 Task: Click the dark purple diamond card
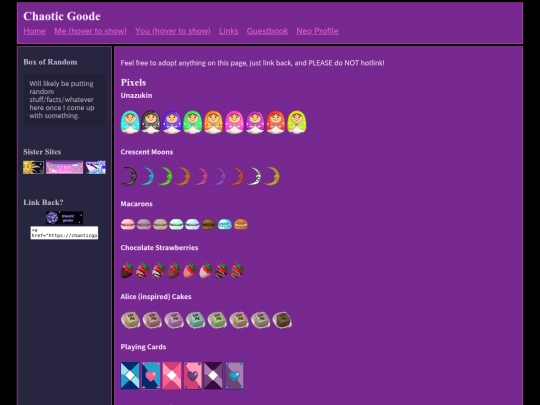[x=213, y=376]
